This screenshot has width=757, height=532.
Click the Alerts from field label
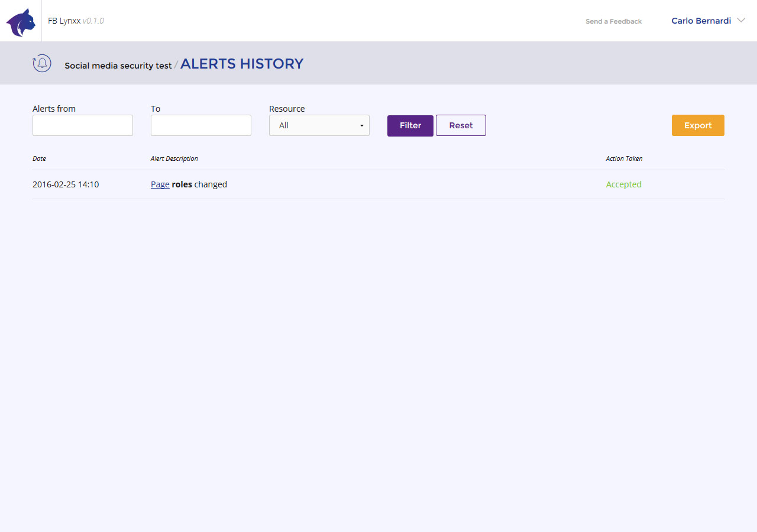[54, 109]
